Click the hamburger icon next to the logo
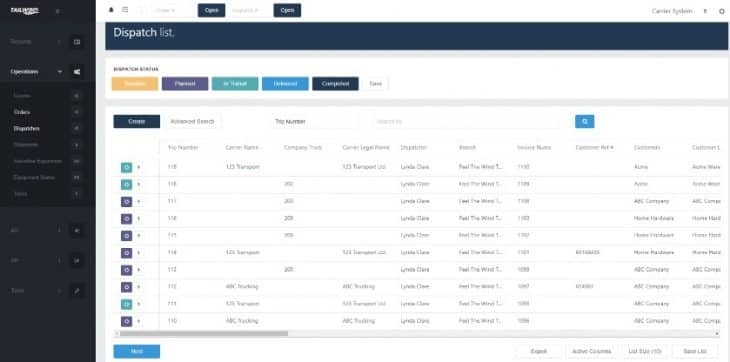Screen dimensions: 730x362 pos(58,11)
